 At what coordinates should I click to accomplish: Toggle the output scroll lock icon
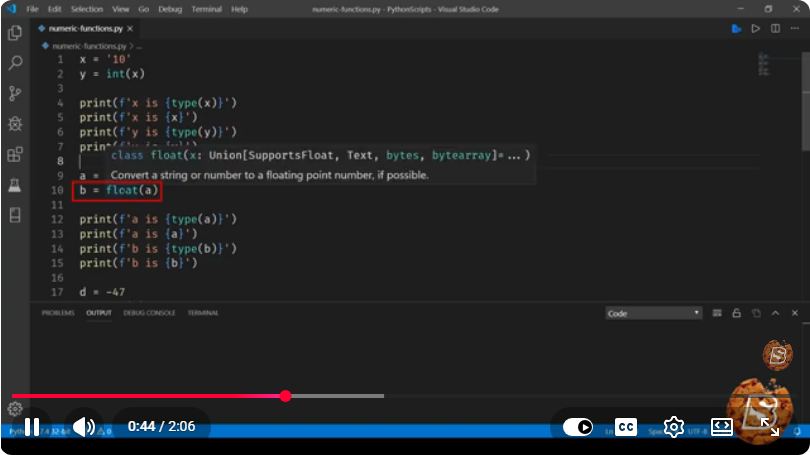coord(737,313)
